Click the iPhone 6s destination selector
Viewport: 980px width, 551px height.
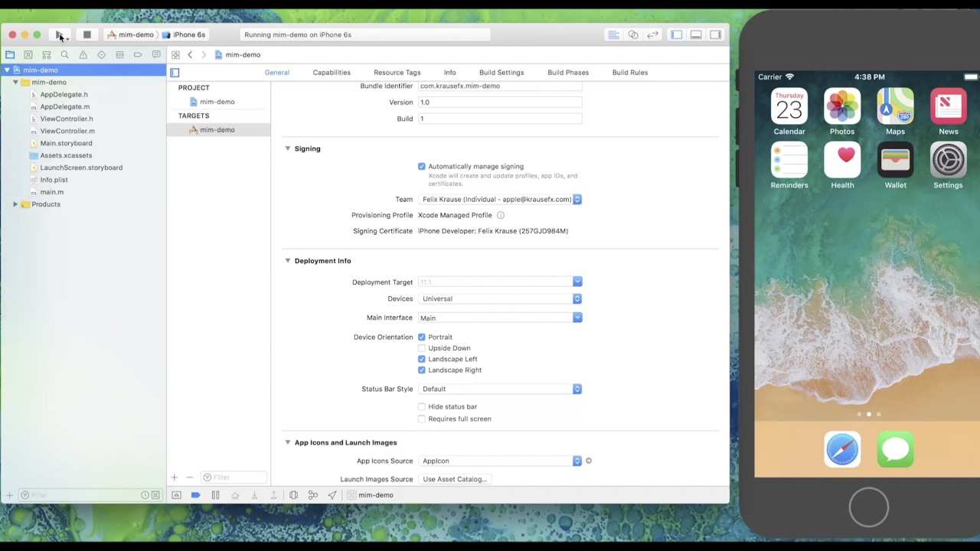pos(184,34)
